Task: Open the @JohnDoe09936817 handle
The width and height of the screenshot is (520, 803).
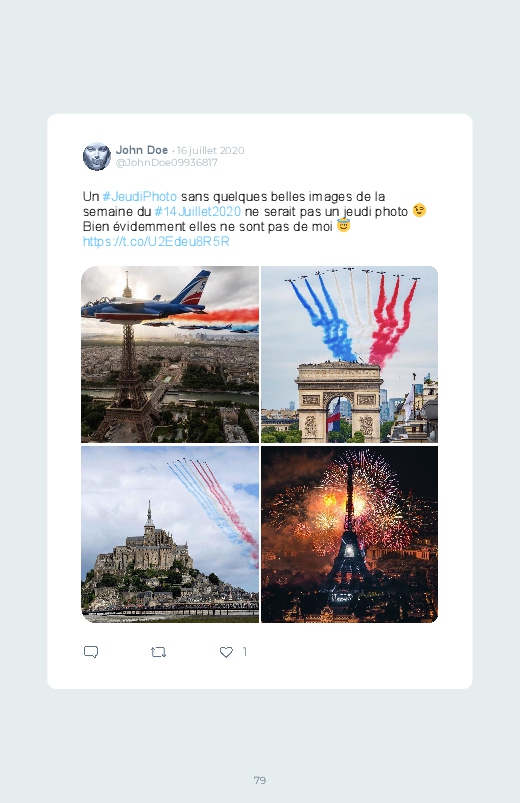Action: pos(167,162)
